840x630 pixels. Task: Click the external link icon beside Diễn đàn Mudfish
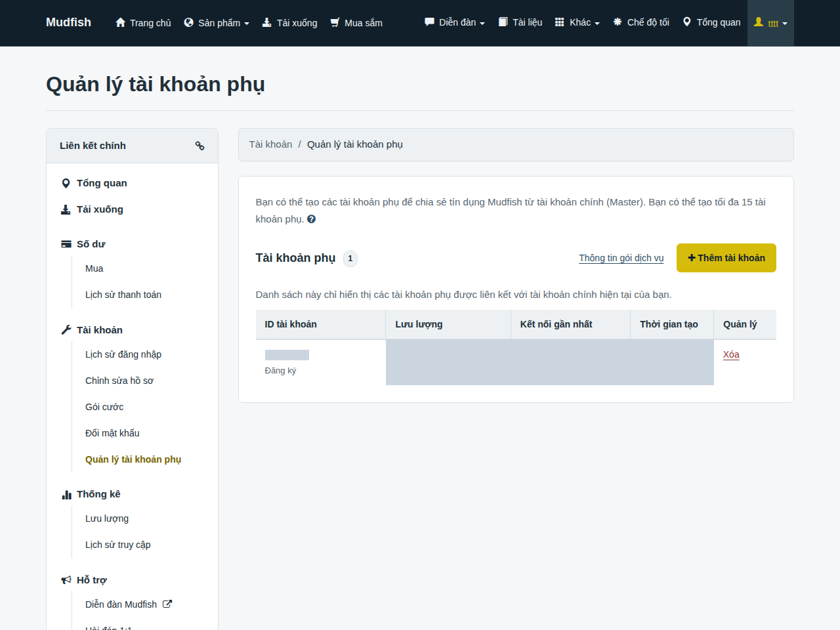click(167, 604)
